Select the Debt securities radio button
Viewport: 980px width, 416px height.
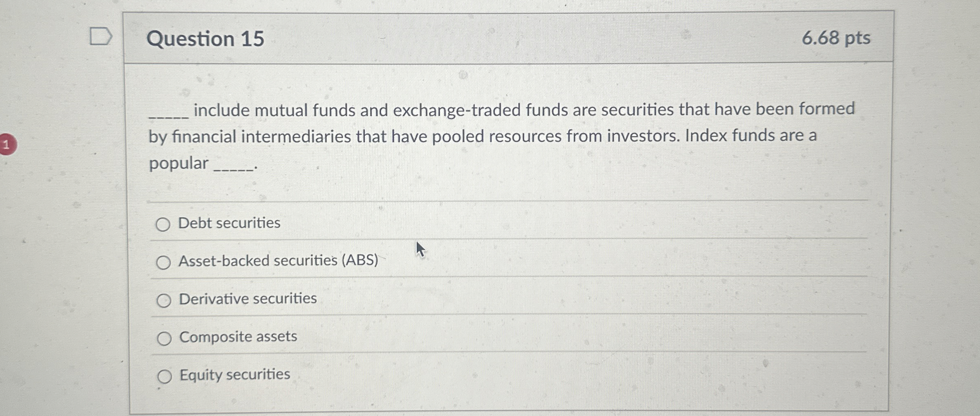(x=164, y=224)
